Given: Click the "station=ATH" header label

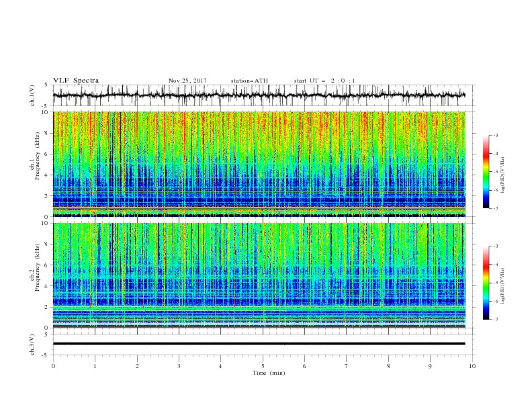Looking at the screenshot, I should (x=249, y=81).
